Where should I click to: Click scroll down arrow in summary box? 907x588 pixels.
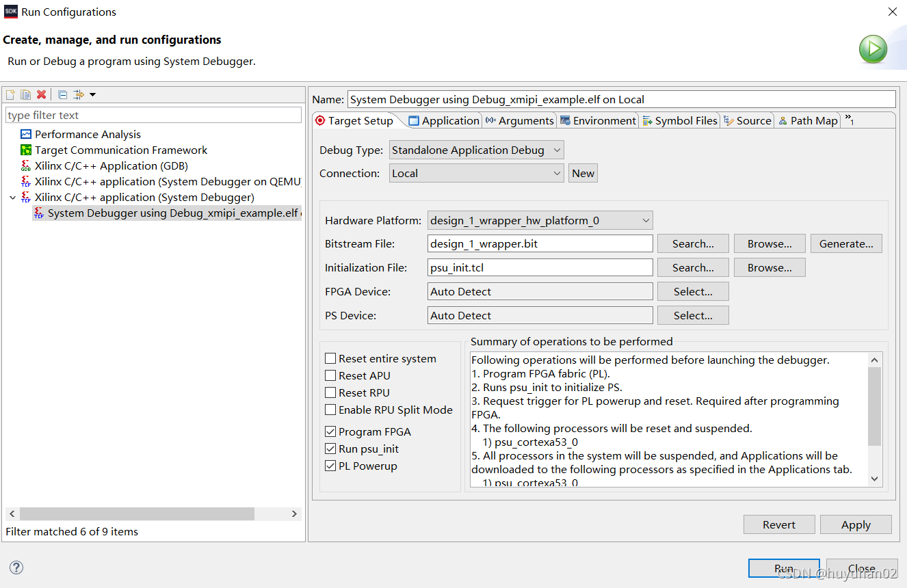(x=875, y=479)
